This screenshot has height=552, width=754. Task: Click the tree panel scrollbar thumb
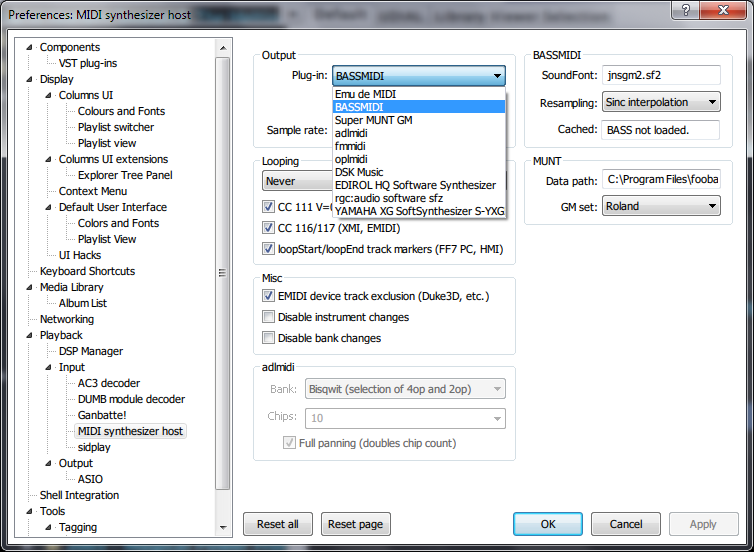[x=223, y=273]
